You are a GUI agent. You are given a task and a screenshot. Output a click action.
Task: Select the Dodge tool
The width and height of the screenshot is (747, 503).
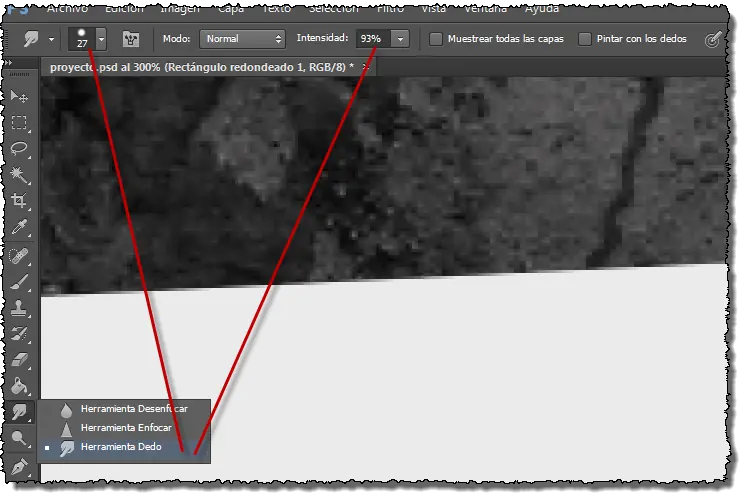19,438
